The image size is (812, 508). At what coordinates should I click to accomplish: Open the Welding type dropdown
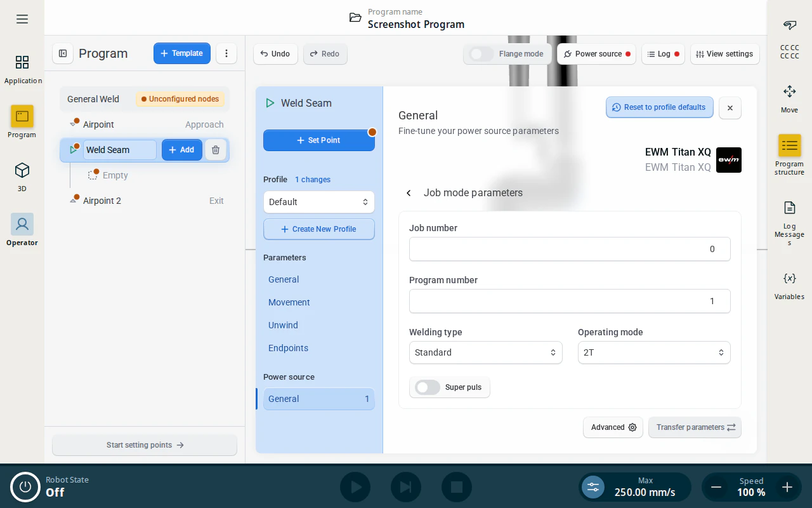click(486, 352)
